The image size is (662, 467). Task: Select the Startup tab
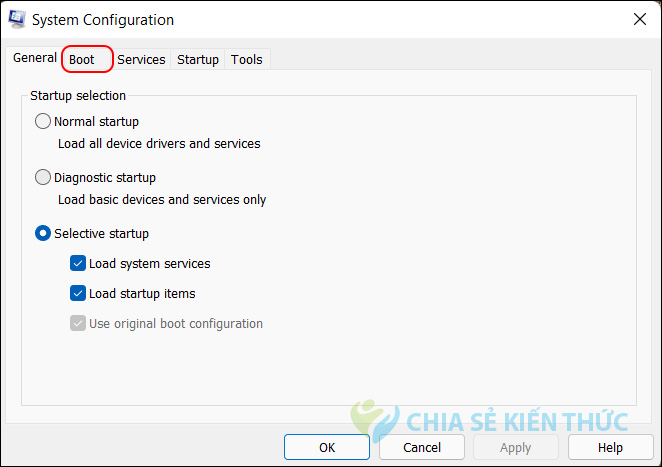pyautogui.click(x=198, y=60)
